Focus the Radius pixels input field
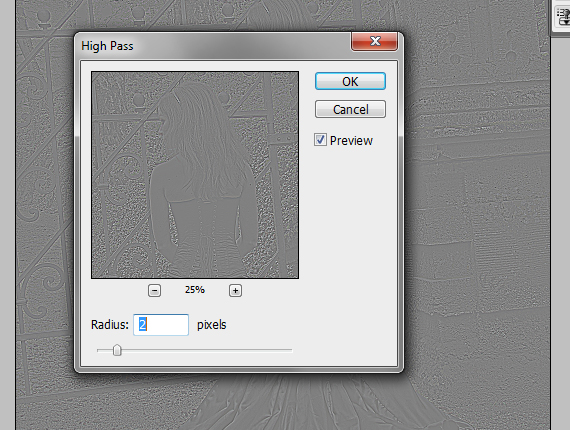570x430 pixels. click(x=161, y=325)
